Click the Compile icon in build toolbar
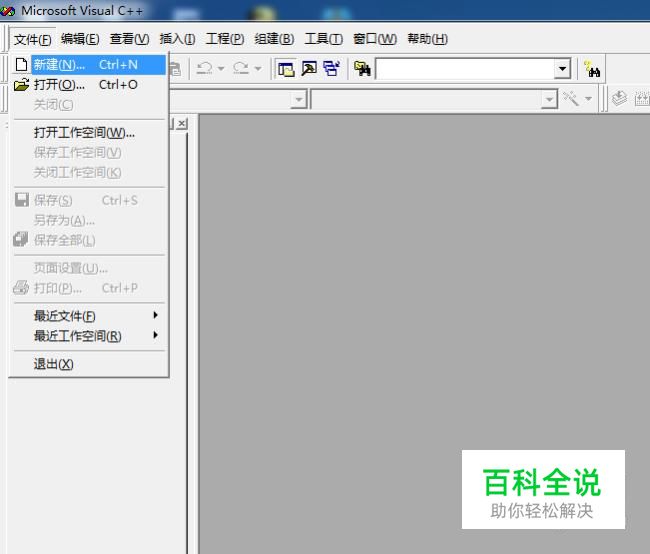This screenshot has width=650, height=554. click(x=619, y=99)
